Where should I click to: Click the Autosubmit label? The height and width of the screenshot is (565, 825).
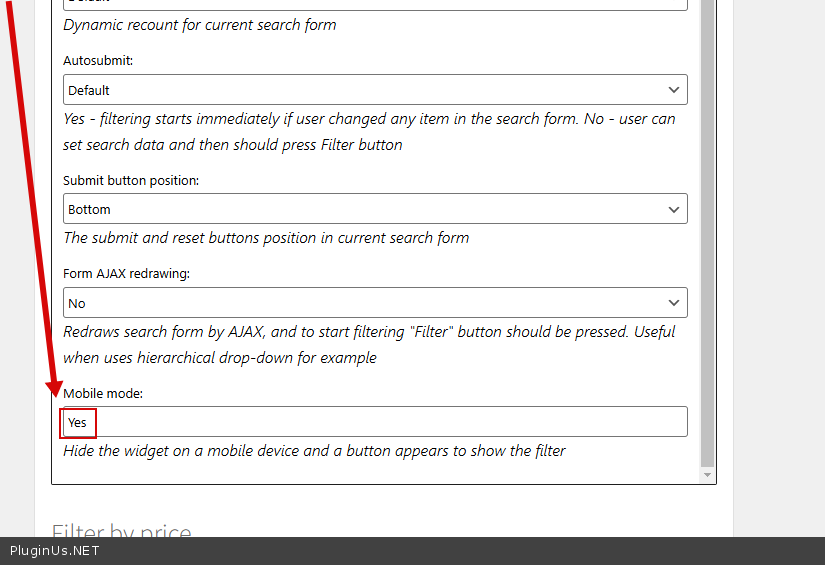(x=98, y=61)
